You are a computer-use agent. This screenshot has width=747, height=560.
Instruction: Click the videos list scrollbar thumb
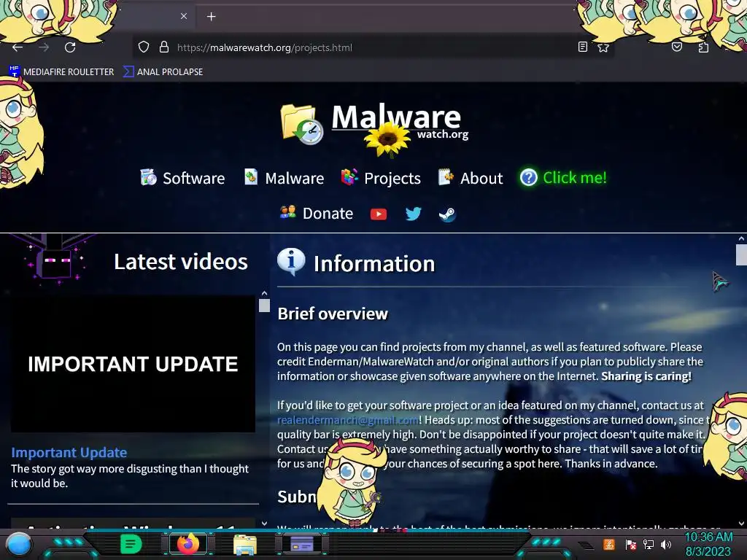264,306
